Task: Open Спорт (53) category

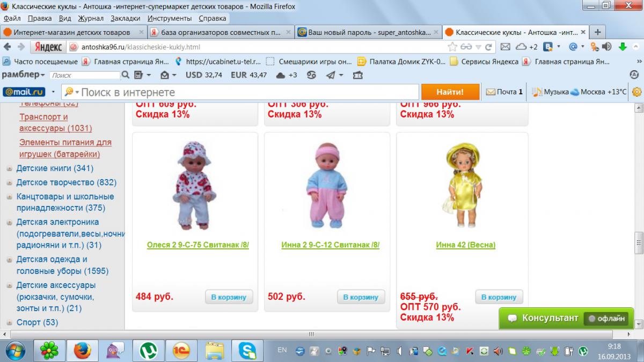Action: click(37, 323)
